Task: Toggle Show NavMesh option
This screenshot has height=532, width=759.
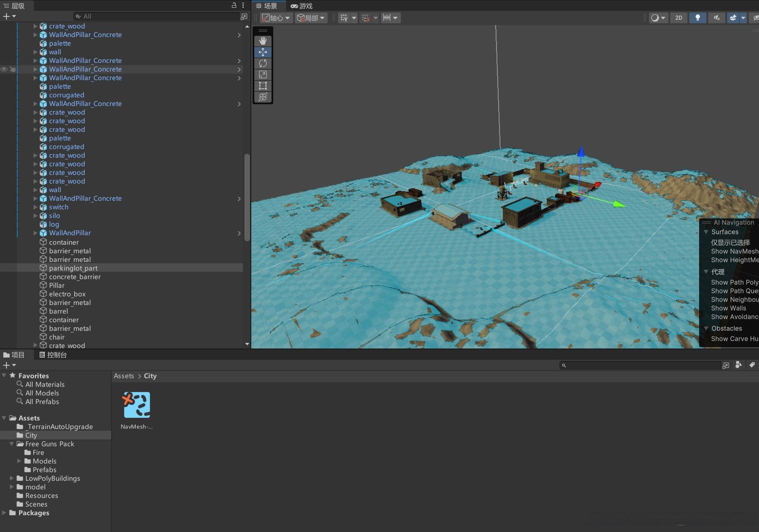Action: click(x=734, y=252)
